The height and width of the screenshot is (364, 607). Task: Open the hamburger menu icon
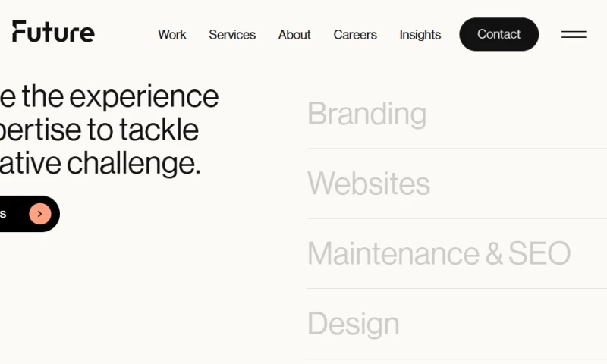(x=574, y=34)
